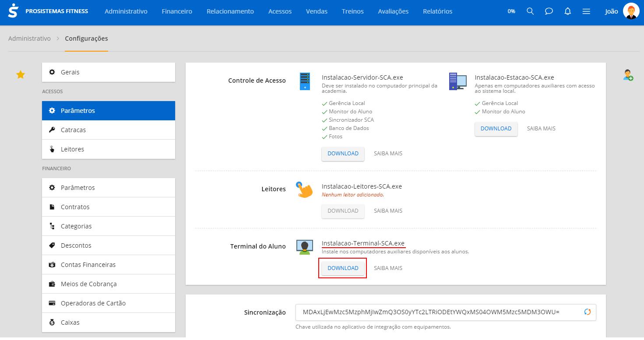Viewport: 644px width, 340px height.
Task: Click the gear icon beside Financeiro Parâmetros
Action: (52, 188)
